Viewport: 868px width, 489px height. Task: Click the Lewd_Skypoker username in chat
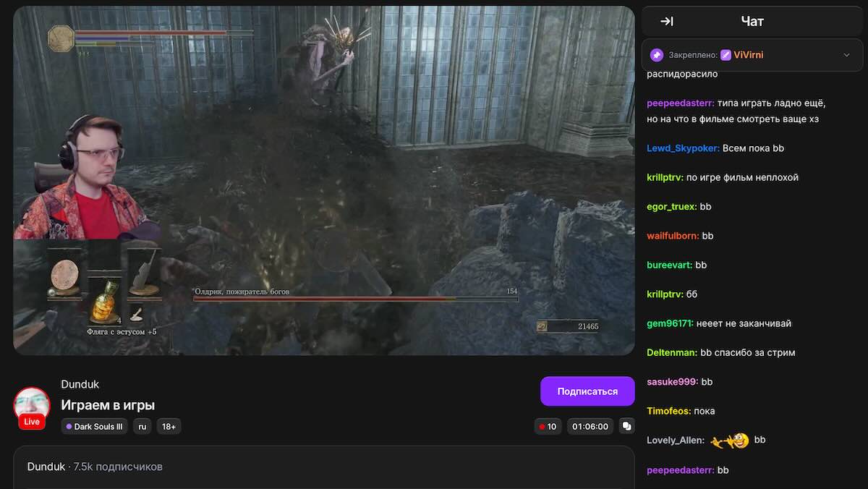pyautogui.click(x=682, y=148)
